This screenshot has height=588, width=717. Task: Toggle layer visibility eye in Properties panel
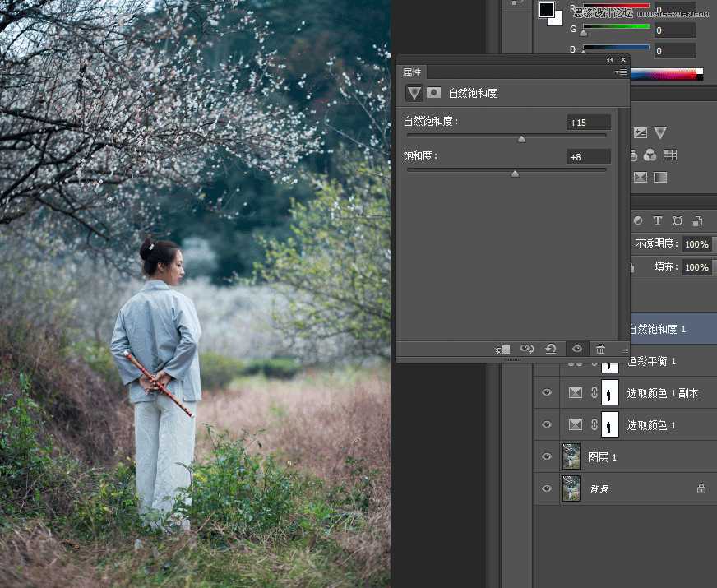(577, 349)
